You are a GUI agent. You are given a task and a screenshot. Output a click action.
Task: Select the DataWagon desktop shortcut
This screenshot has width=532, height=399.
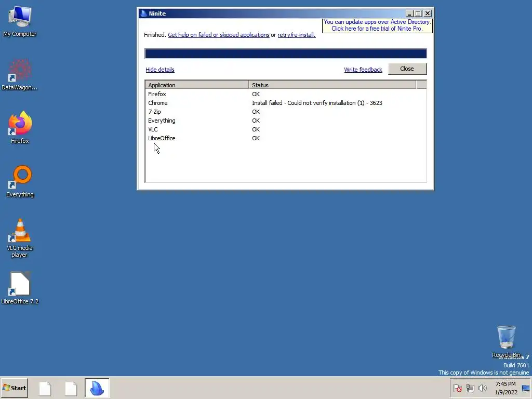click(20, 75)
